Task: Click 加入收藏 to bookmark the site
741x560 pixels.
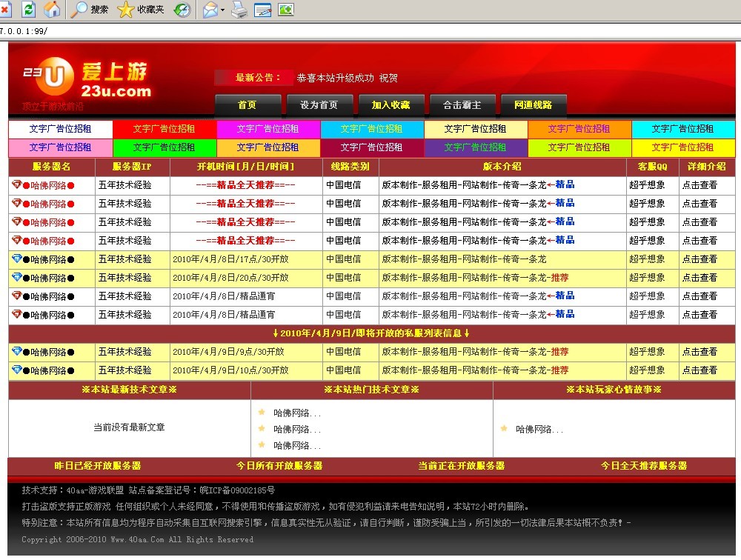Action: [x=391, y=105]
